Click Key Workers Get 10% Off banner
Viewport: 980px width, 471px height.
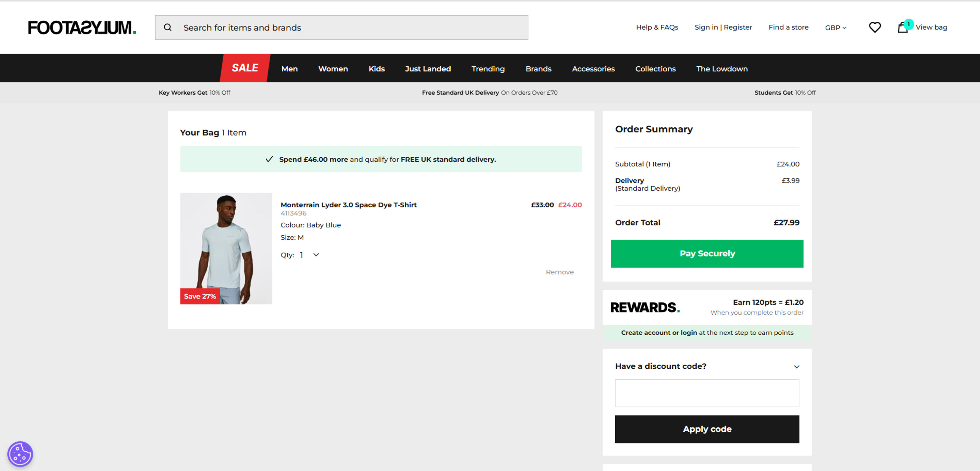pos(194,92)
